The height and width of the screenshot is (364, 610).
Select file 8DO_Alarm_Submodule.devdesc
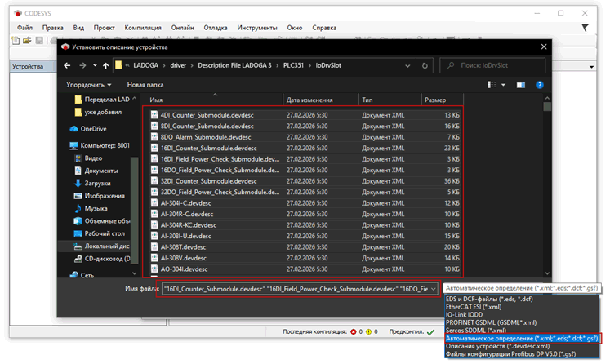tap(206, 137)
